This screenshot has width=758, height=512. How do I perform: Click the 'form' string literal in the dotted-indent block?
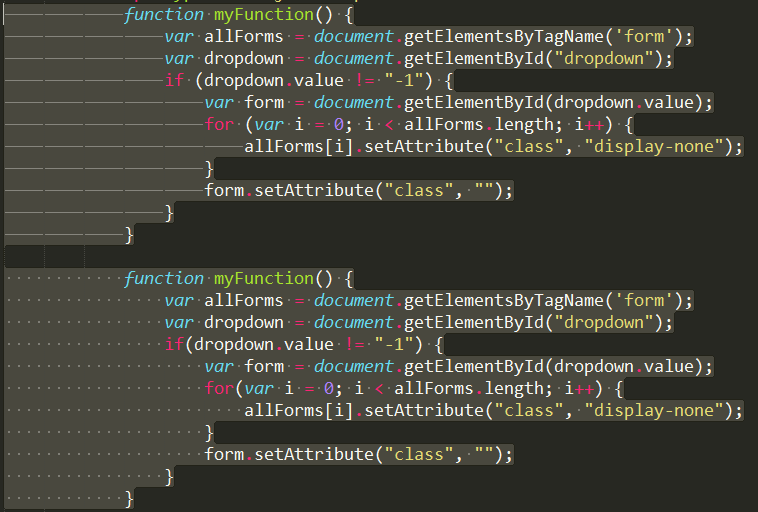click(x=644, y=300)
